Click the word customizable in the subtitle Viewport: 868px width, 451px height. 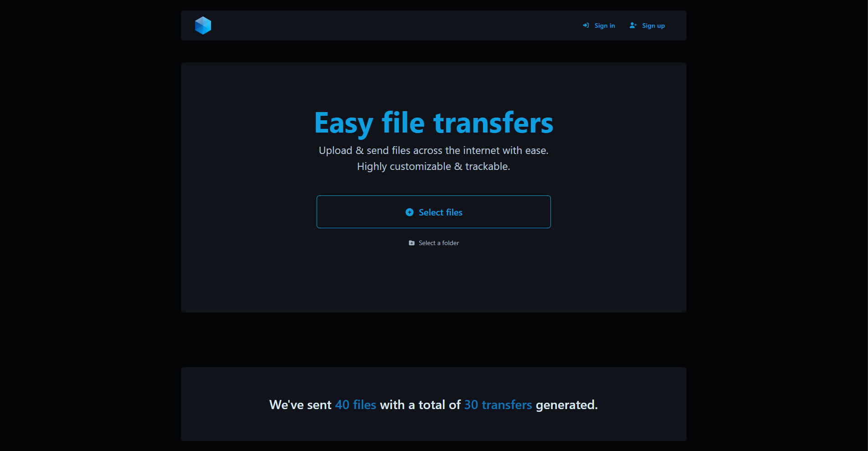click(420, 167)
